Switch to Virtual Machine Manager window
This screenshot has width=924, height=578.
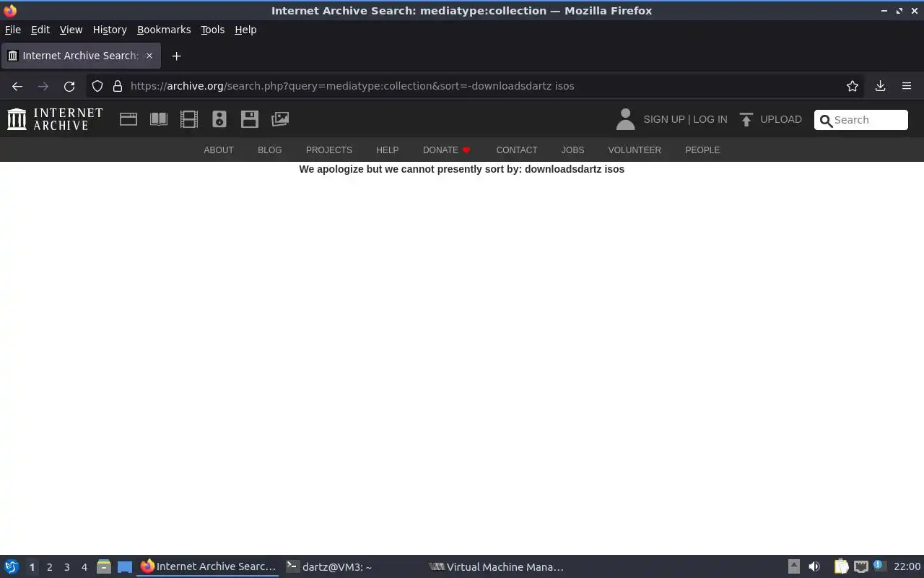coord(497,566)
